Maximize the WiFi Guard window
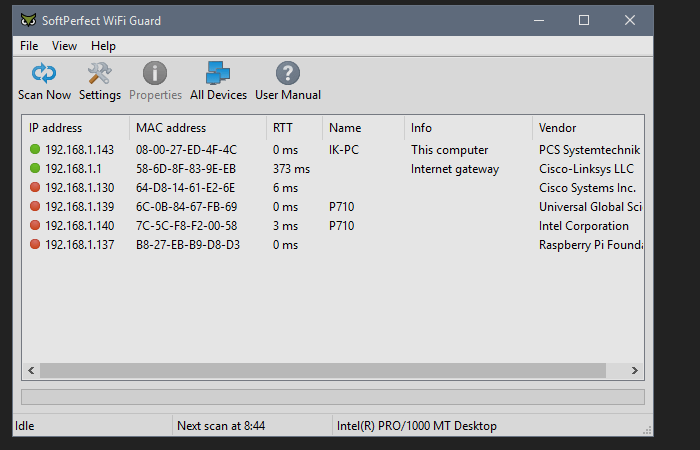The width and height of the screenshot is (700, 450). 583,20
